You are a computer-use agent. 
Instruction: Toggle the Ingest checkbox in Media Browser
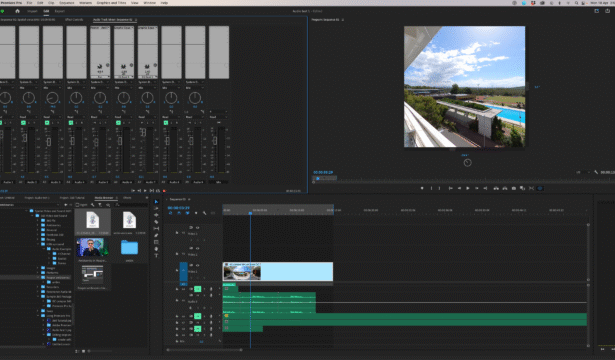(77, 205)
